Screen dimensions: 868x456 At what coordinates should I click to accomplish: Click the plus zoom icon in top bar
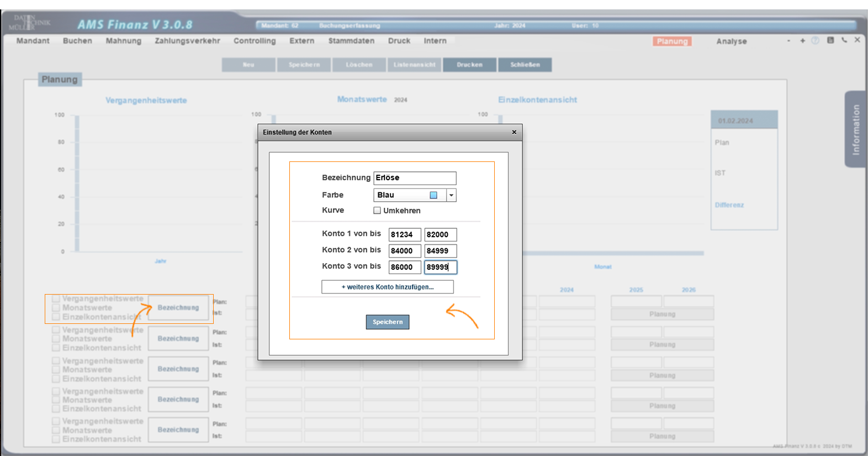802,40
